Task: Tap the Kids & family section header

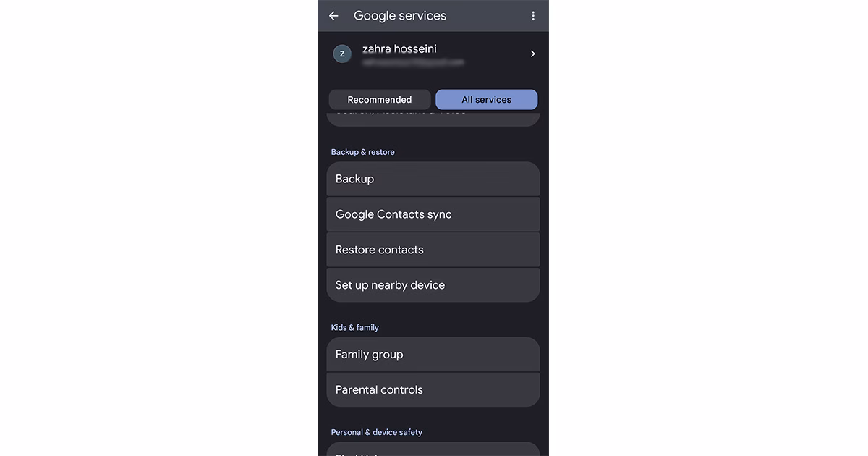Action: pos(355,328)
